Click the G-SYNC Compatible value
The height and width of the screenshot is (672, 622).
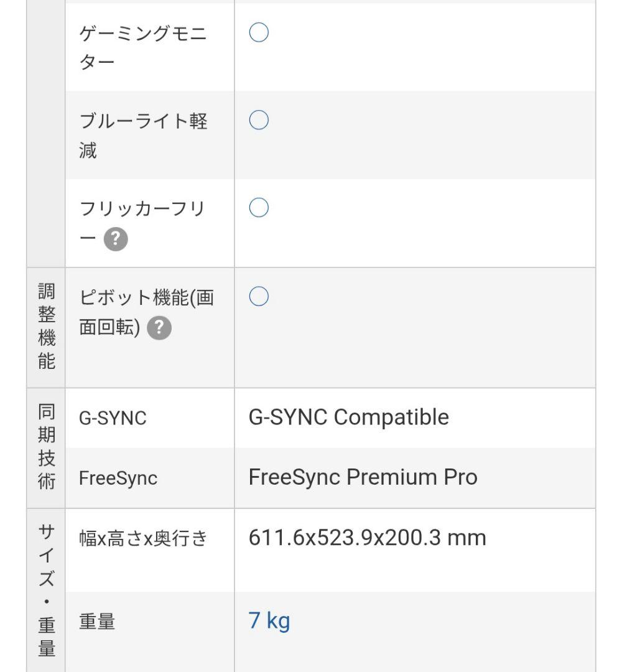point(348,418)
